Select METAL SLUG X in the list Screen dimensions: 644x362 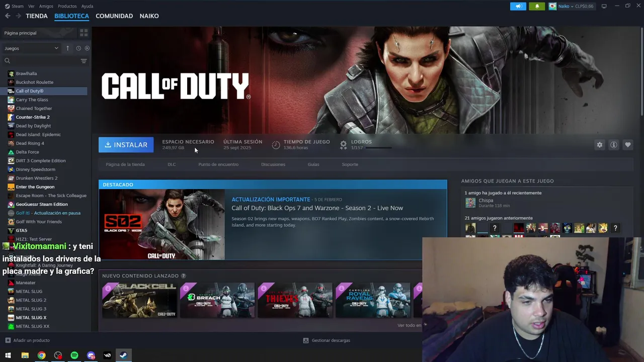coord(31,318)
